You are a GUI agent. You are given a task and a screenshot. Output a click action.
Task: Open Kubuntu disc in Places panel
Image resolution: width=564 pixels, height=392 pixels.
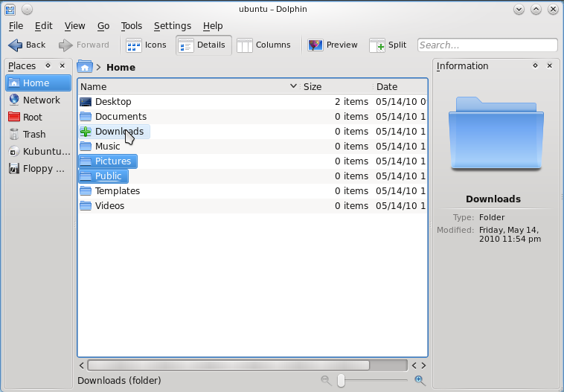click(x=38, y=152)
